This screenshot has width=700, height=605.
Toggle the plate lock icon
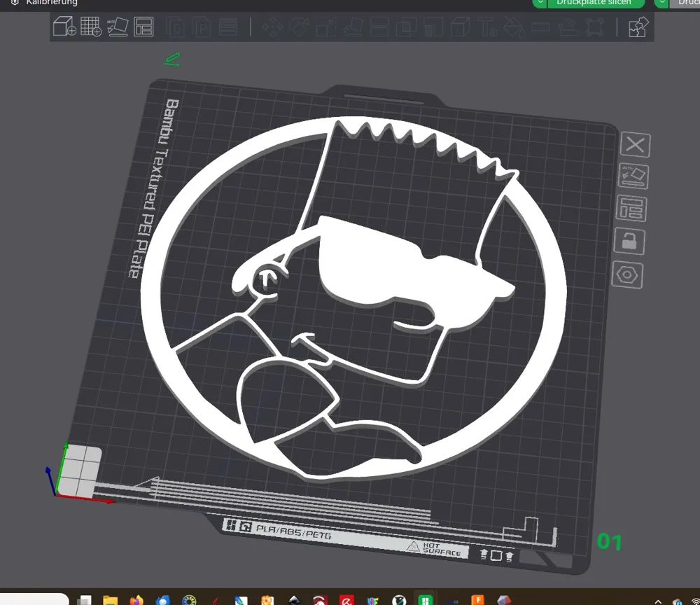[629, 241]
